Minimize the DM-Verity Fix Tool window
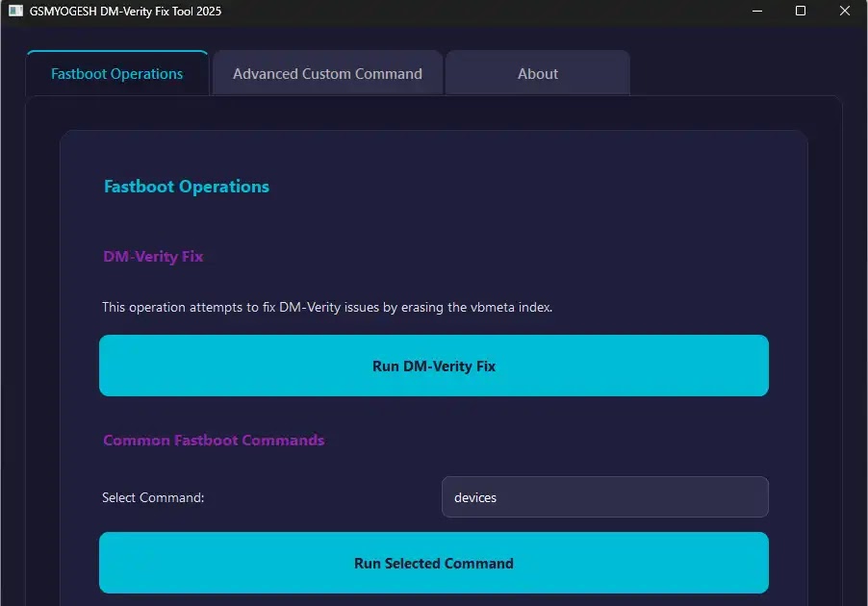The height and width of the screenshot is (606, 868). (x=757, y=11)
